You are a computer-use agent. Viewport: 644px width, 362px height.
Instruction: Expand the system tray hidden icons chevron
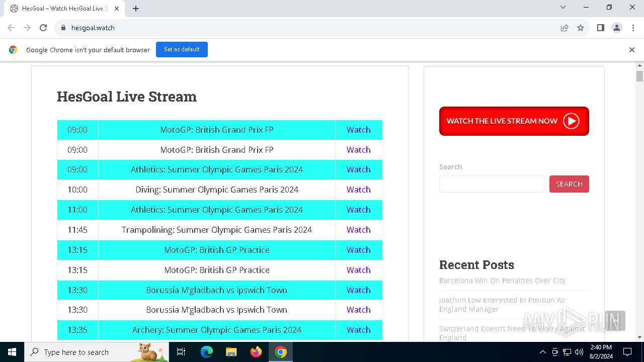pyautogui.click(x=542, y=352)
